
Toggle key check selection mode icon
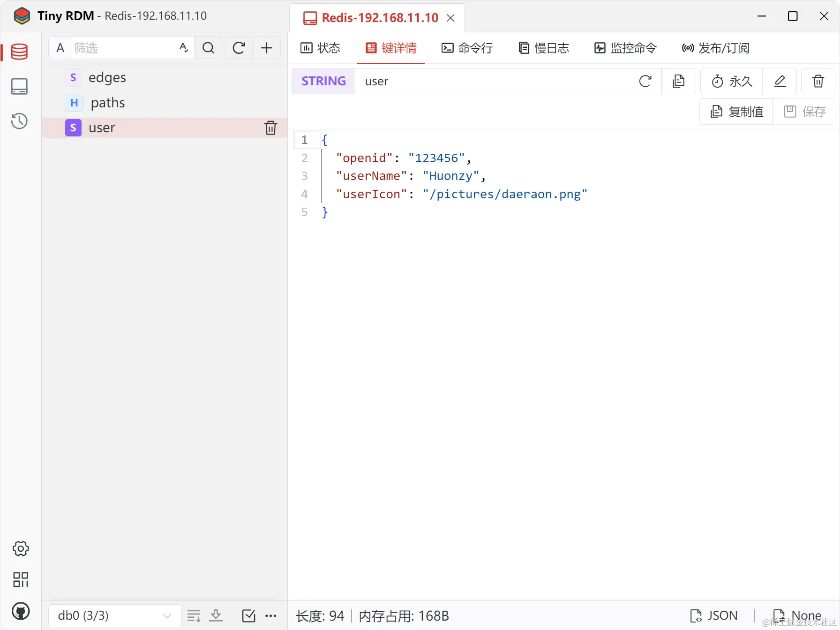(x=249, y=615)
